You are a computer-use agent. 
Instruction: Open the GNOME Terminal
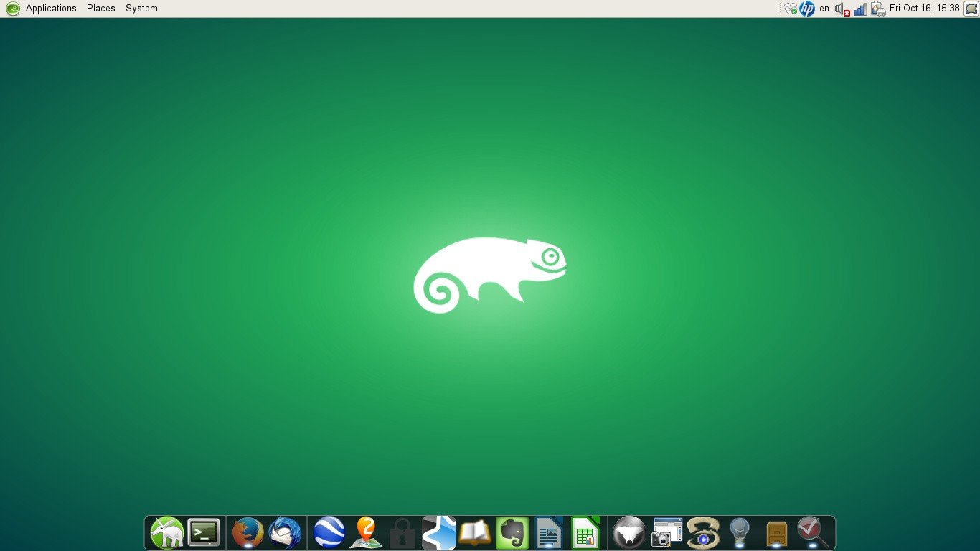[x=203, y=532]
